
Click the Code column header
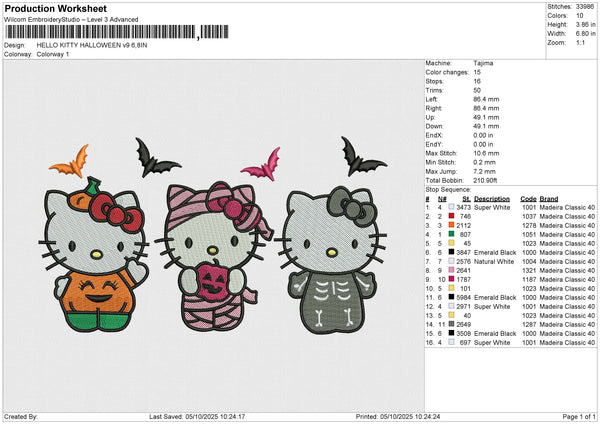[x=529, y=198]
